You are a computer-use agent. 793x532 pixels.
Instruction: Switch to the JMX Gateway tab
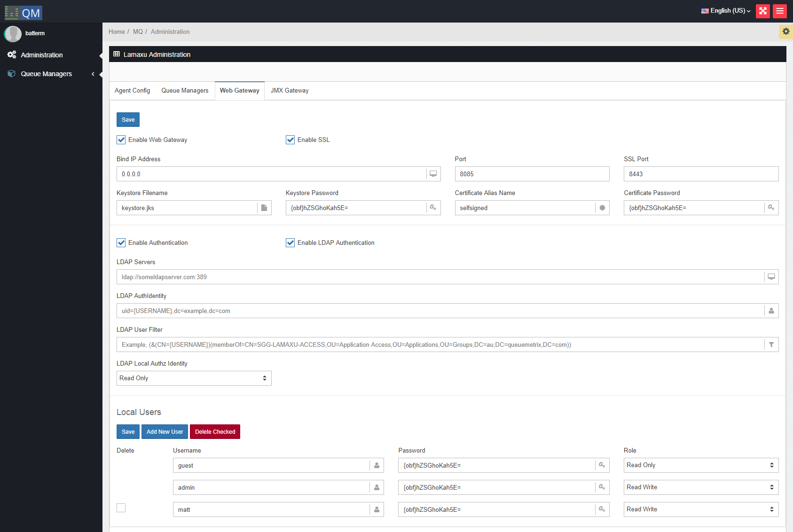pyautogui.click(x=290, y=91)
